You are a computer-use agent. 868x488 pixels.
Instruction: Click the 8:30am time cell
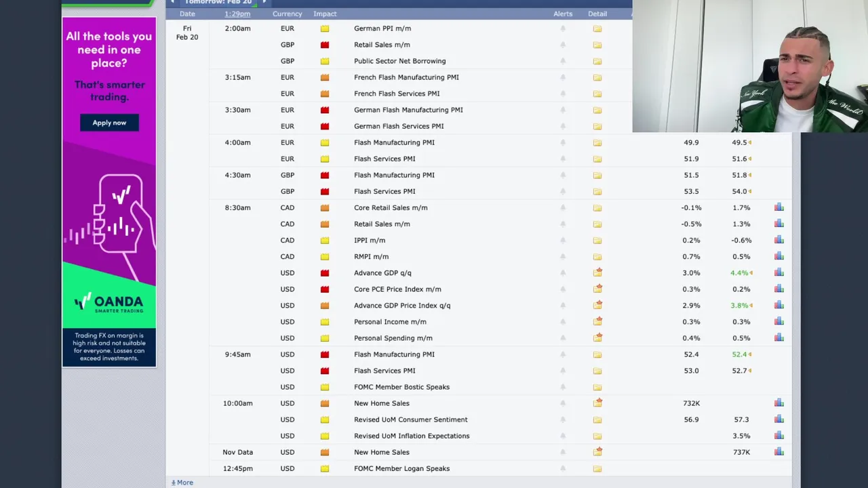pyautogui.click(x=237, y=207)
